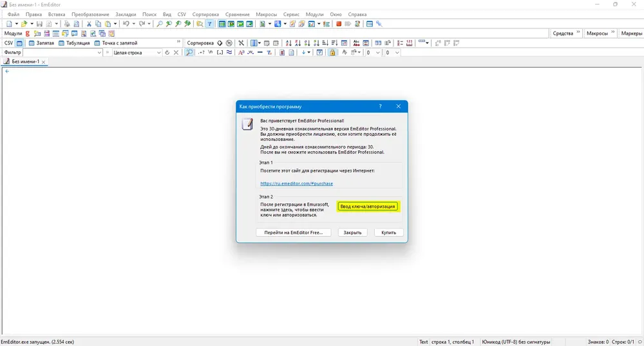Select Точка с запятой CSV mode

click(x=116, y=42)
